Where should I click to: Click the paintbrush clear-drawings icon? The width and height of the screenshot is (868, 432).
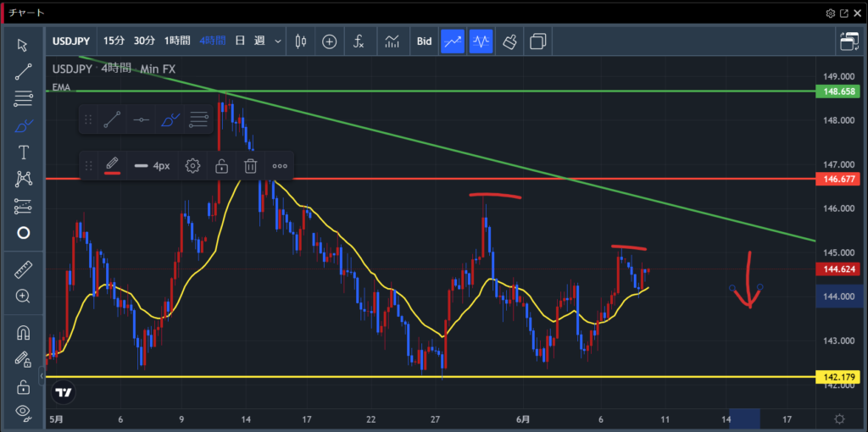[x=509, y=42]
